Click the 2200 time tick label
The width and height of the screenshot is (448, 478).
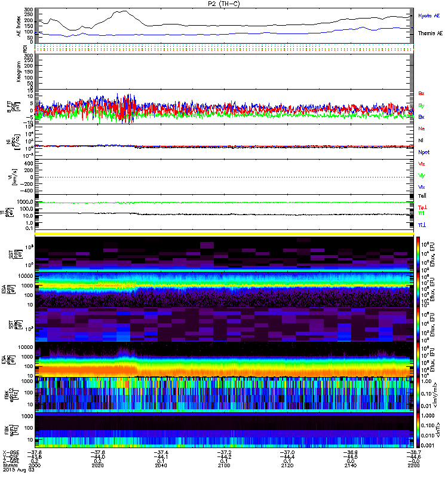click(x=413, y=465)
